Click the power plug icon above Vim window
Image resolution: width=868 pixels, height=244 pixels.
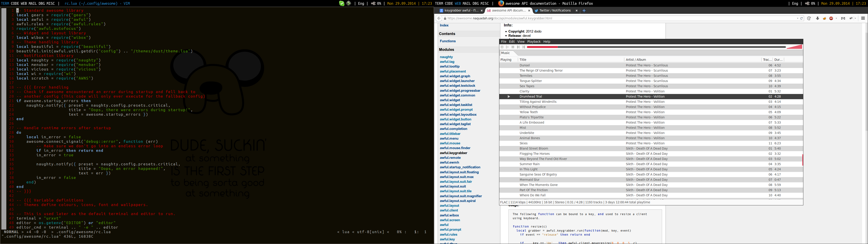pyautogui.click(x=373, y=3)
